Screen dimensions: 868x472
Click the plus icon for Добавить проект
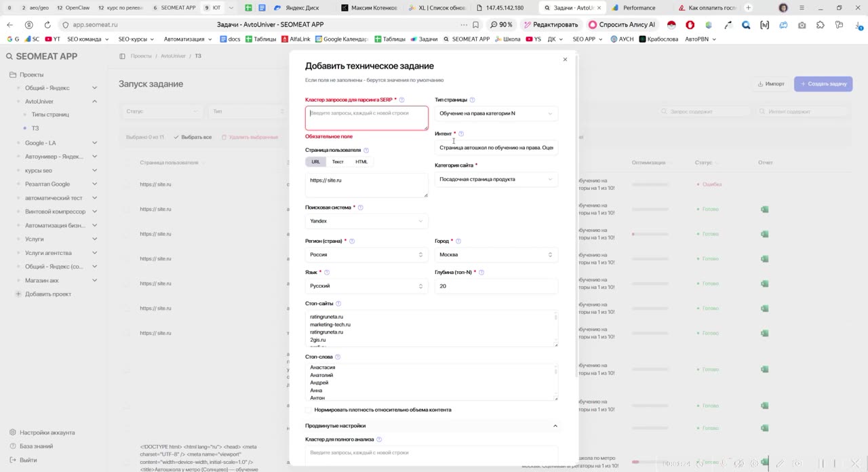[18, 294]
